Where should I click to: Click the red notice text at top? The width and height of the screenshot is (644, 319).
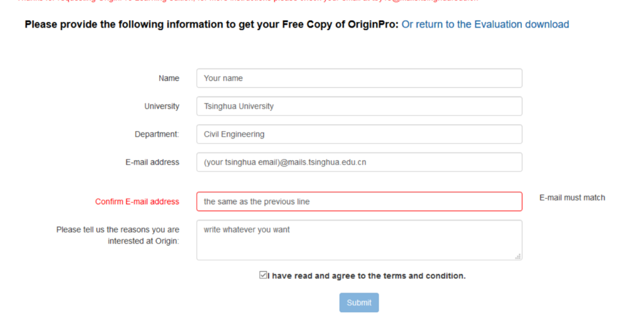[x=252, y=1]
